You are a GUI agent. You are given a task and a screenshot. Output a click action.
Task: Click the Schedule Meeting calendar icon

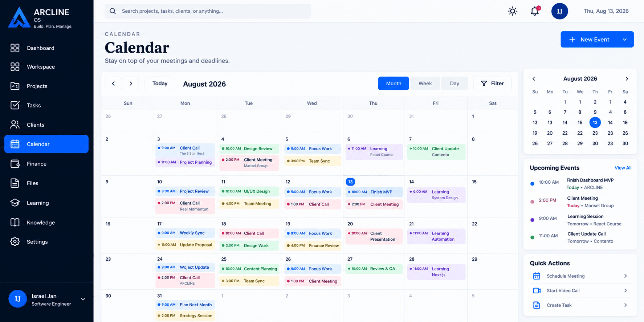coord(537,276)
